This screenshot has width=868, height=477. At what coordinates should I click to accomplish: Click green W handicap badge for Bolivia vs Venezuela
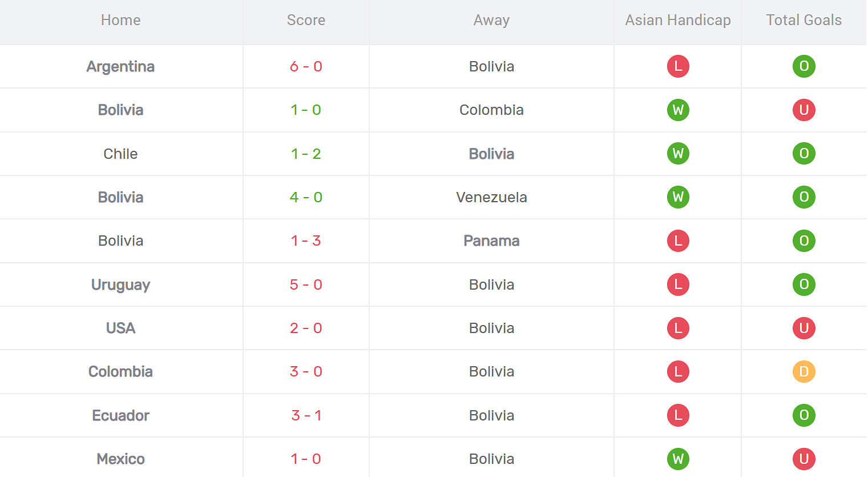678,197
